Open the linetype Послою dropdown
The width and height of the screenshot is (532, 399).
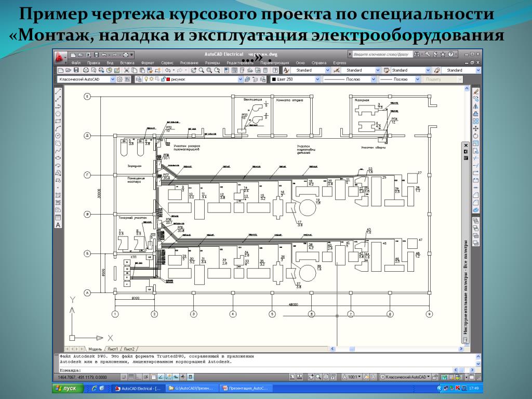click(373, 79)
